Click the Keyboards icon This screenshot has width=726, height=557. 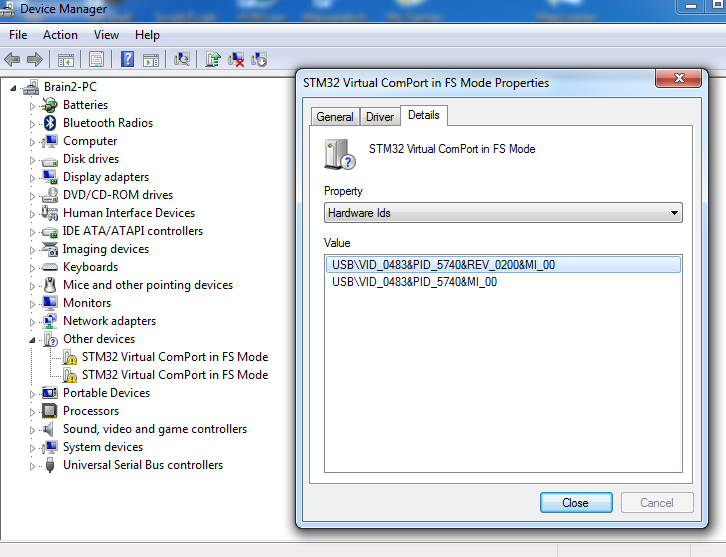(x=50, y=267)
